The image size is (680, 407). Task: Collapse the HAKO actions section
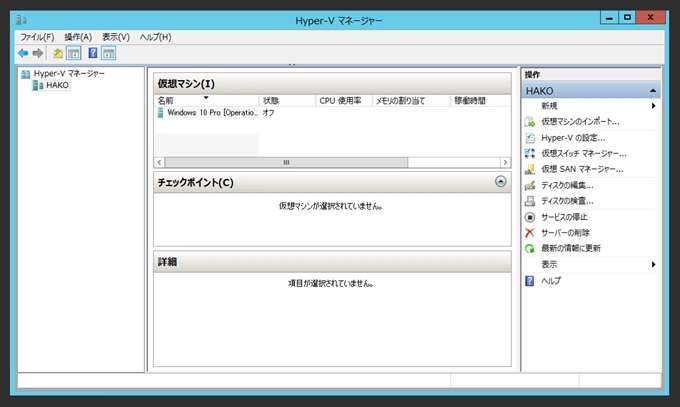[x=653, y=91]
